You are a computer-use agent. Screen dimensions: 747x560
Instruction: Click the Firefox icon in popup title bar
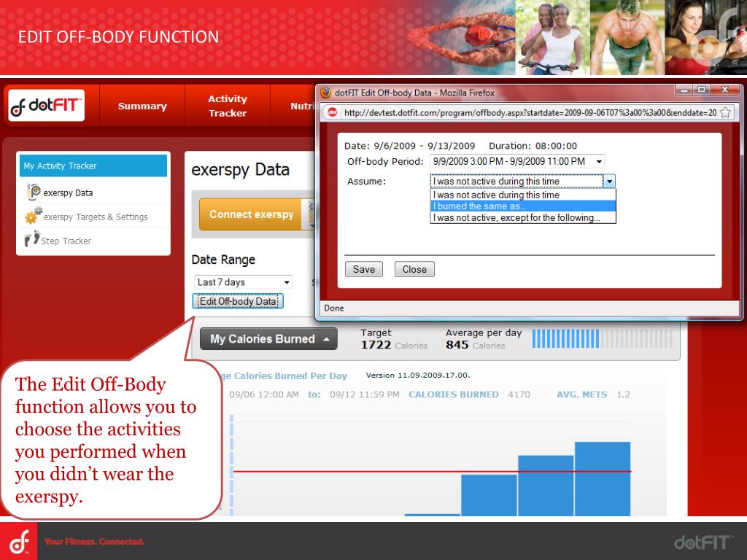[x=326, y=93]
